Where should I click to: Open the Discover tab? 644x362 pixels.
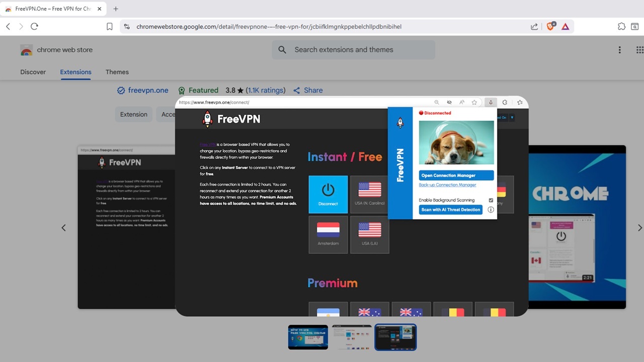click(33, 72)
